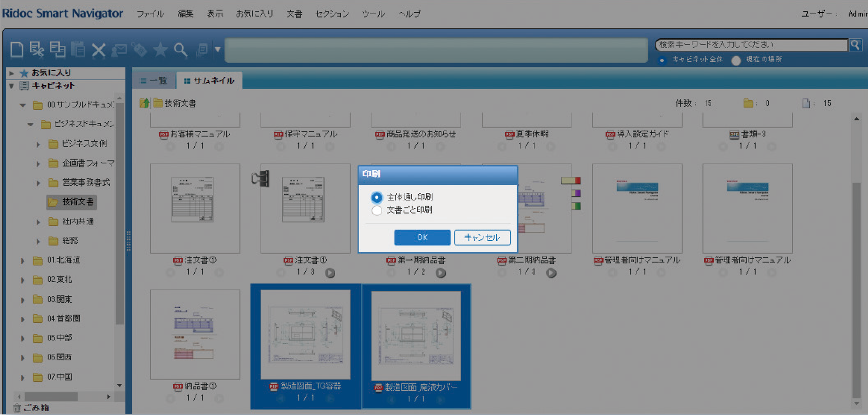868x415 pixels.
Task: Click キャンセル in the print dialog
Action: 483,237
